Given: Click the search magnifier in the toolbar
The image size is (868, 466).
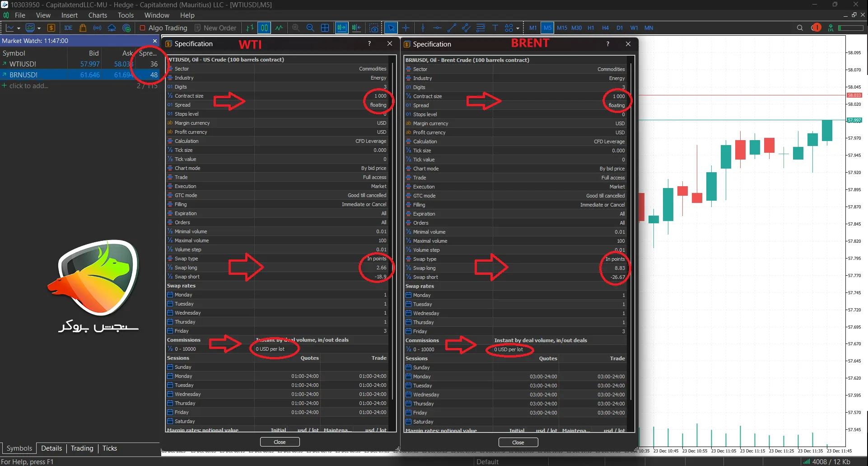Looking at the screenshot, I should [800, 28].
